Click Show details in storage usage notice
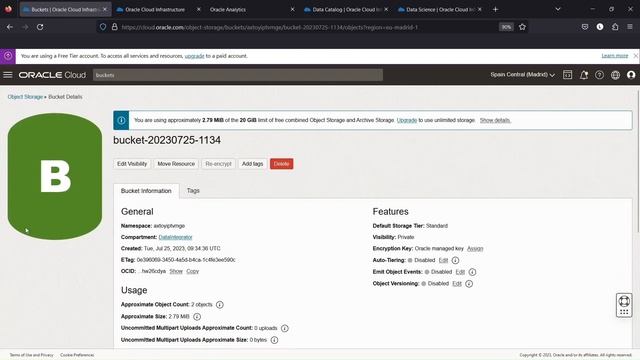The height and width of the screenshot is (360, 640). (x=495, y=120)
